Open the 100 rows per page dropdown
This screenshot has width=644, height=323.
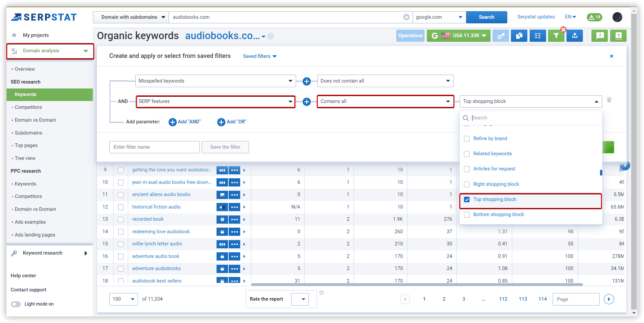(x=124, y=299)
